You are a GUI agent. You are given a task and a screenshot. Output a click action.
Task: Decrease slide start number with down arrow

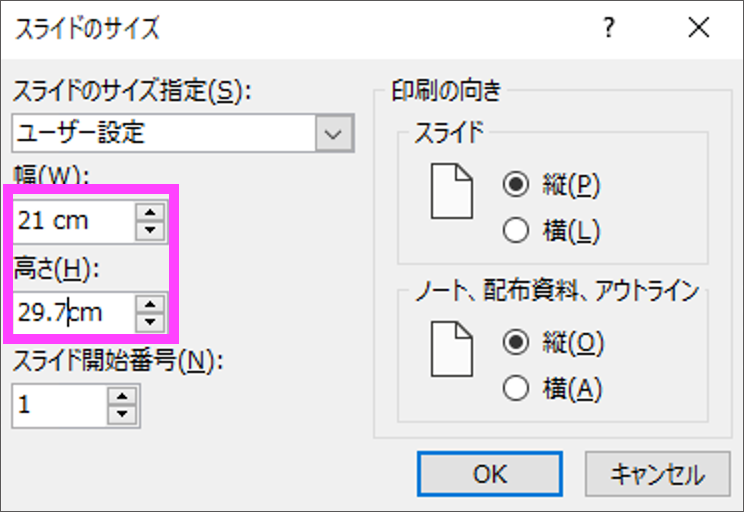tap(123, 414)
